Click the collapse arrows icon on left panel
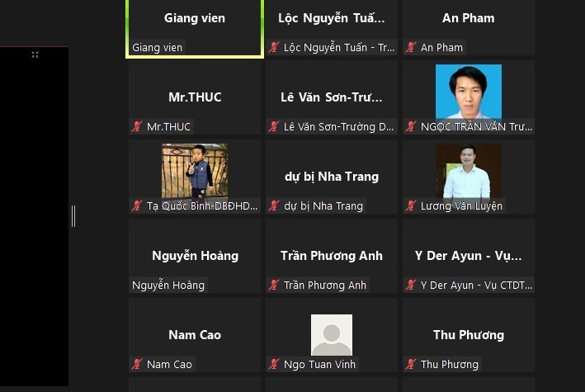The image size is (585, 392). point(35,54)
